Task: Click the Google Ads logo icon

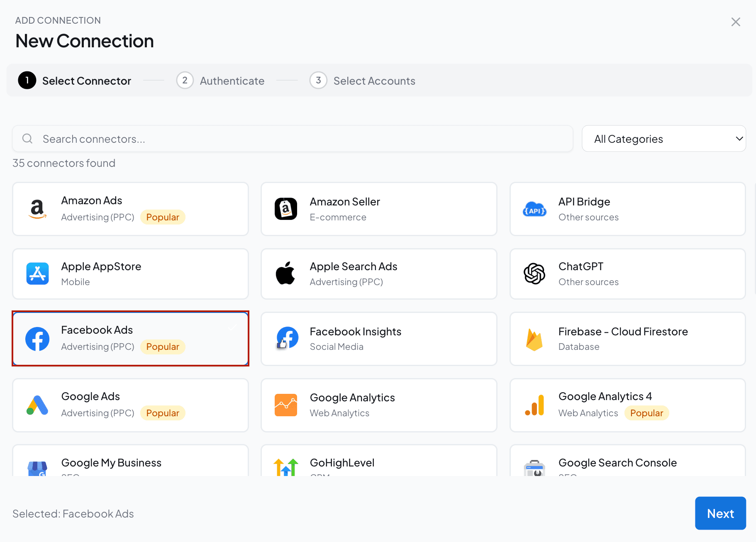Action: click(x=37, y=405)
